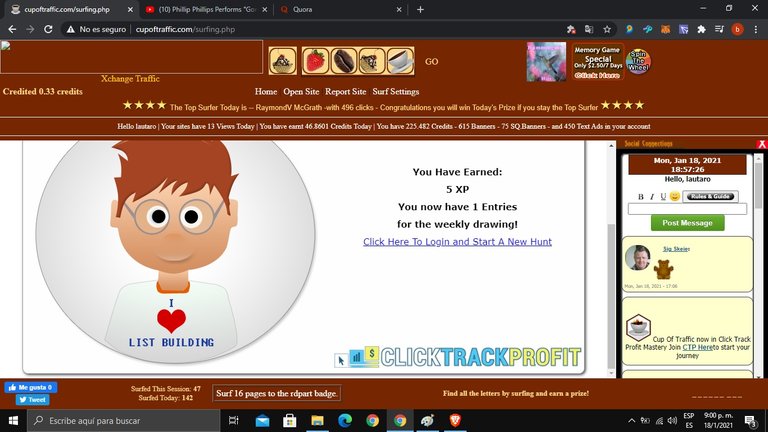
Task: Click the No es seguro security warning
Action: tap(96, 29)
